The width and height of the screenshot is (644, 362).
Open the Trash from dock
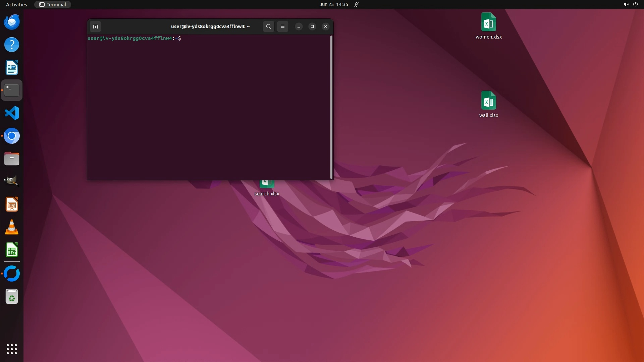tap(12, 297)
